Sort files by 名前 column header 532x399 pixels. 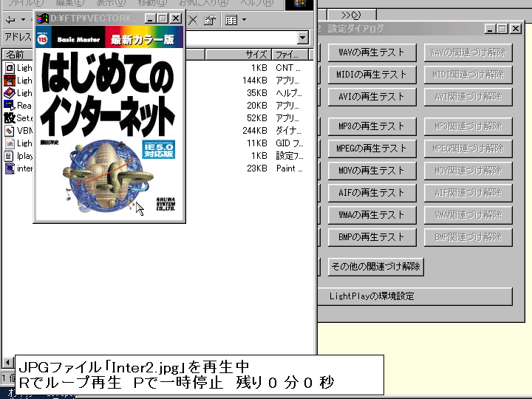(18, 54)
